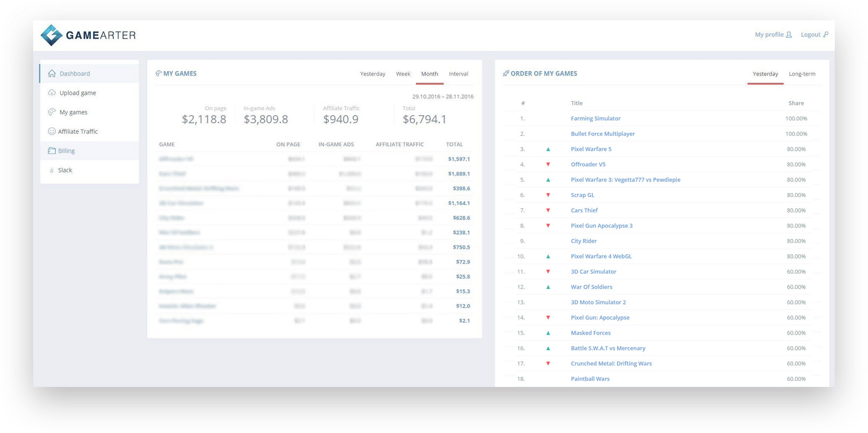The width and height of the screenshot is (868, 433).
Task: Click the My games sidebar icon
Action: (52, 112)
